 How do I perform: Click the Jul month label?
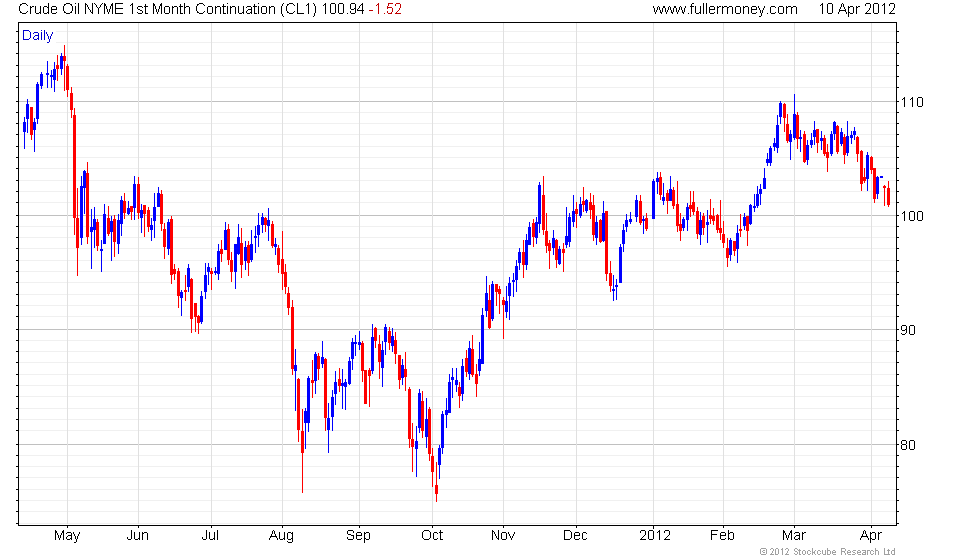(211, 536)
